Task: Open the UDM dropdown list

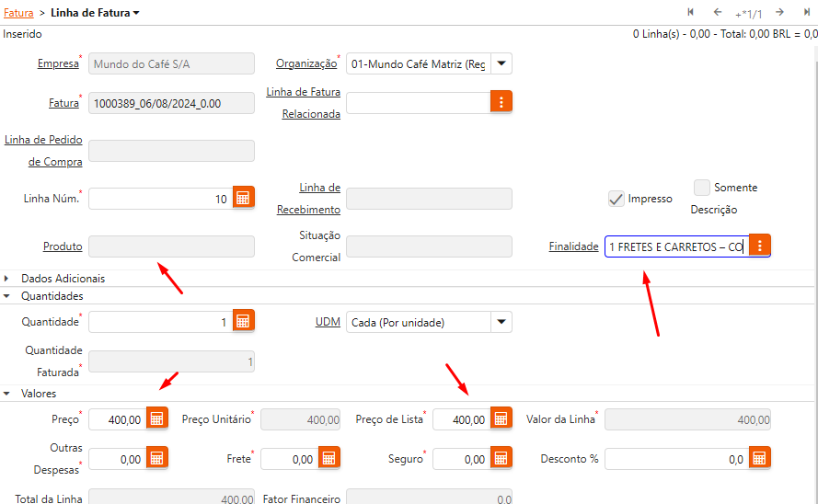Action: pos(501,322)
